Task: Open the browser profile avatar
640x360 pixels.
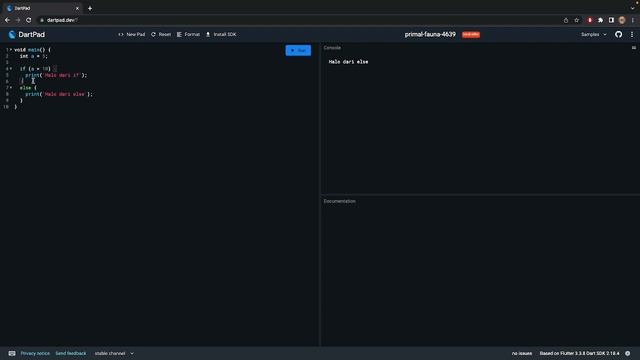Action: [622, 20]
